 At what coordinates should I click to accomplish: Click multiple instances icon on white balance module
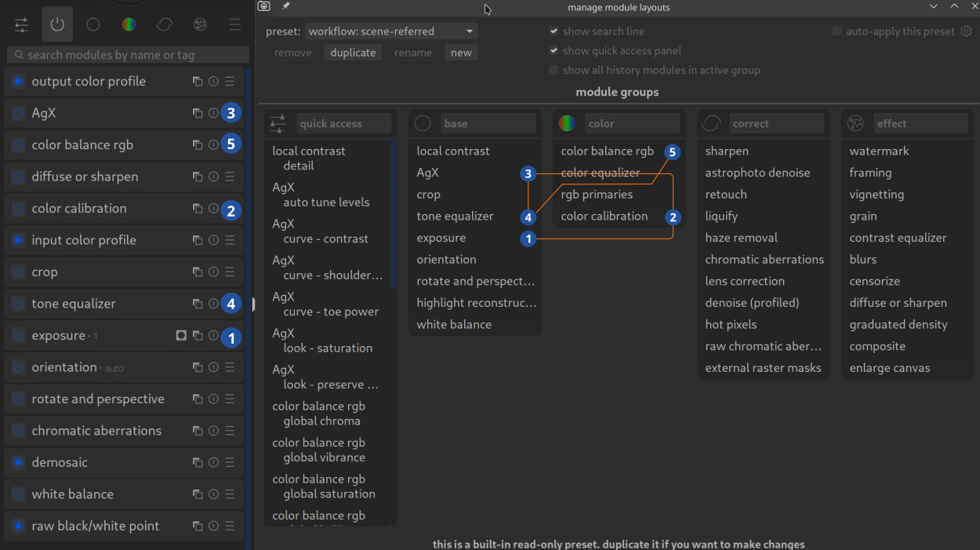198,494
